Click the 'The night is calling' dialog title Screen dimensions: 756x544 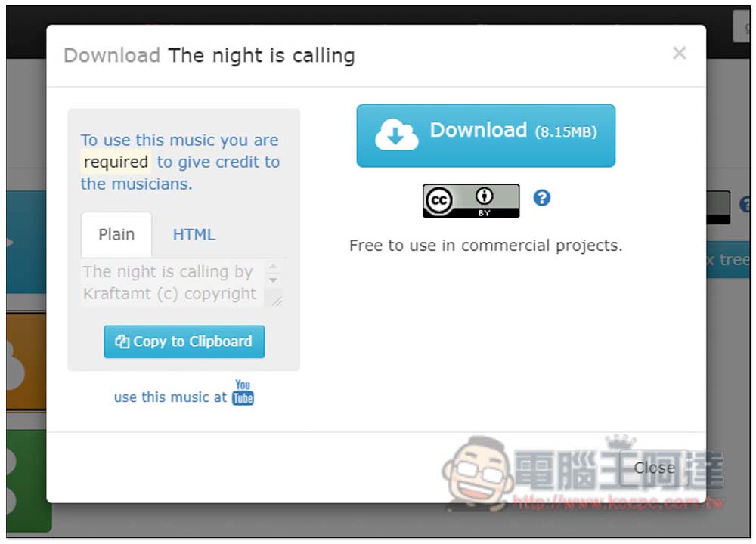(262, 56)
